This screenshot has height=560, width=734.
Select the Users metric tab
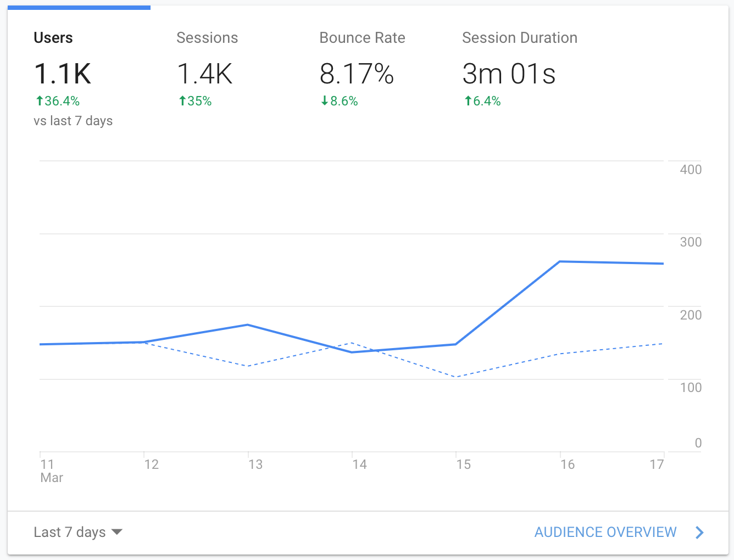[53, 38]
